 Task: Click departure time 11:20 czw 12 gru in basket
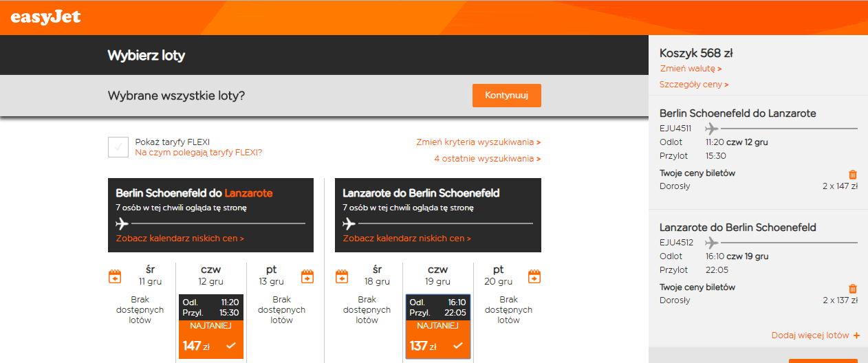pos(737,142)
